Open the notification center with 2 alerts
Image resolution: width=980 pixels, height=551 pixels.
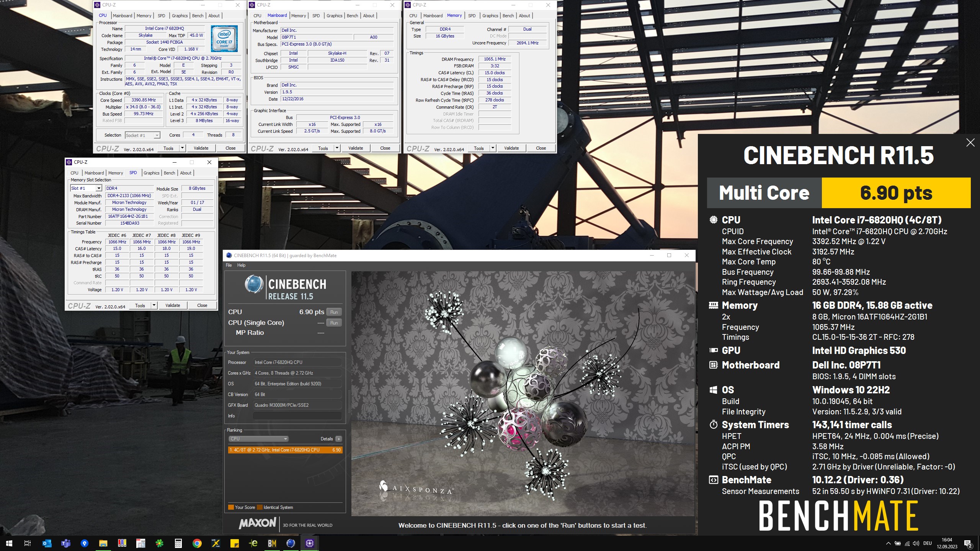tap(968, 543)
